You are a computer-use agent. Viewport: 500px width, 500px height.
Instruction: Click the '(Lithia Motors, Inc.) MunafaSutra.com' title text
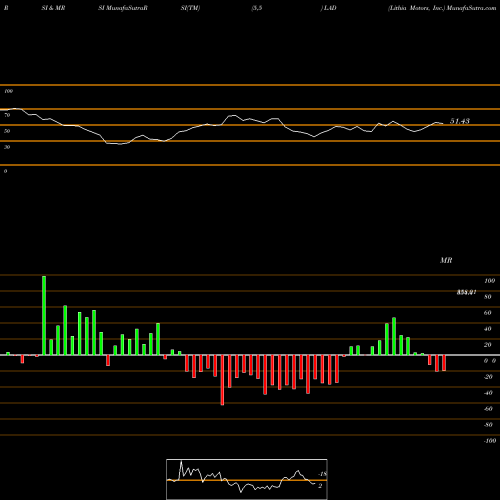click(x=442, y=8)
